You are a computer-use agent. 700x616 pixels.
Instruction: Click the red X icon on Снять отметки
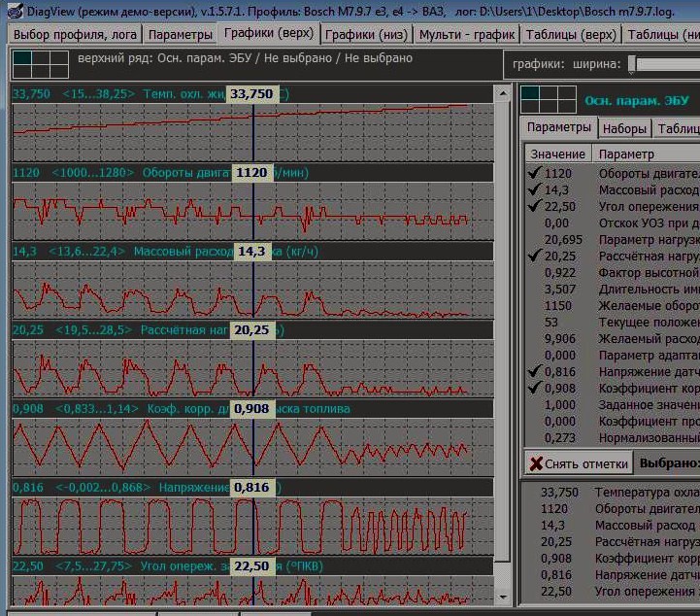coord(535,463)
